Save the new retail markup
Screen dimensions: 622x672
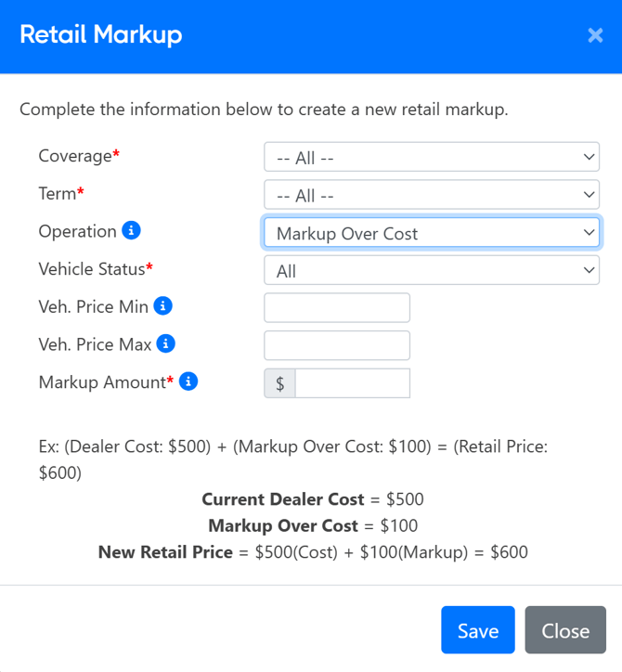(477, 630)
